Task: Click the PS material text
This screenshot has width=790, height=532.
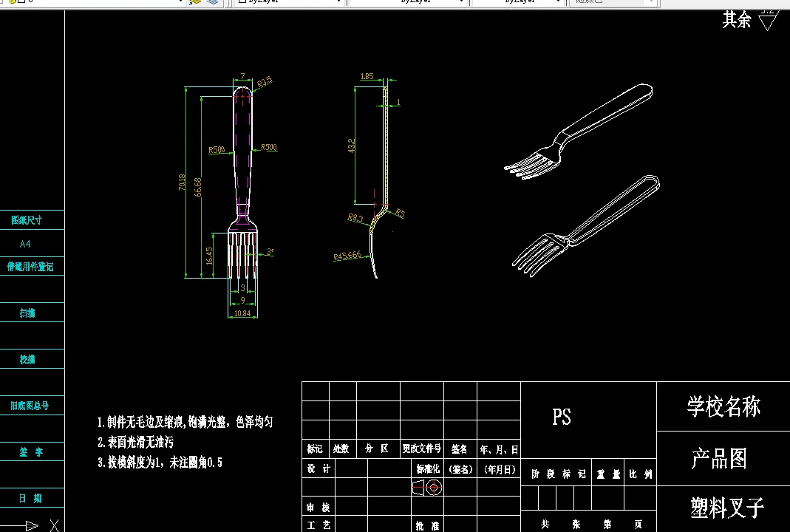Action: click(562, 417)
